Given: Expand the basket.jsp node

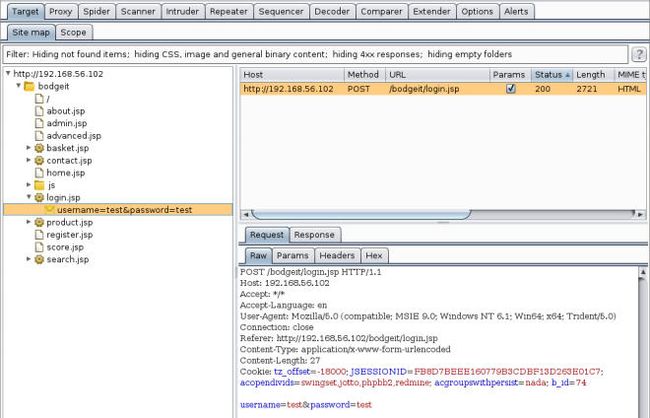Looking at the screenshot, I should click(x=28, y=148).
